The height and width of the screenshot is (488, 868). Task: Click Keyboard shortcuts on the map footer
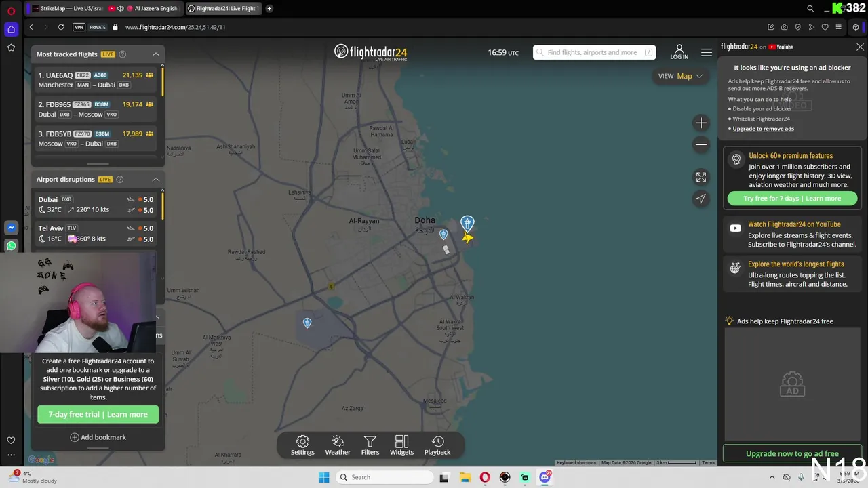[576, 462]
